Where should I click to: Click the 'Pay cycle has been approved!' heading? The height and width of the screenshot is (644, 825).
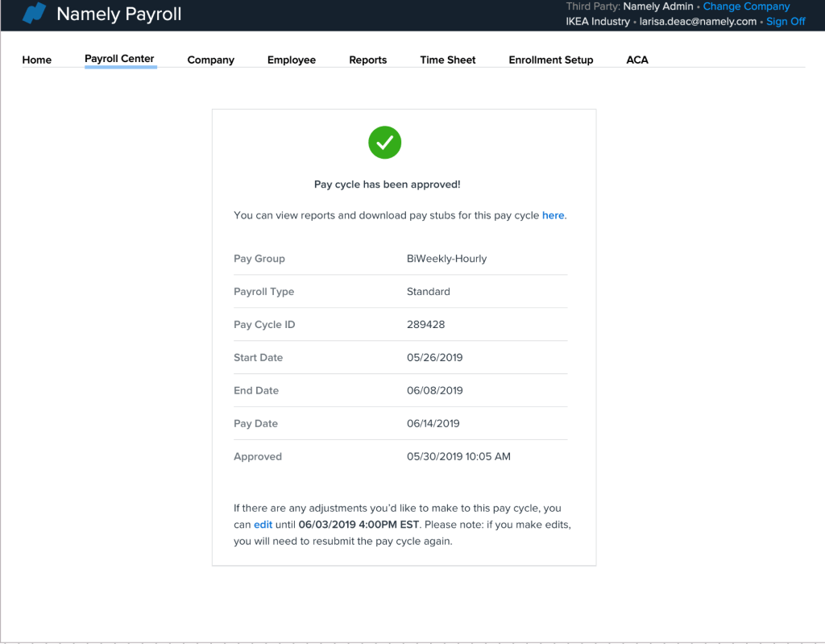(x=387, y=185)
